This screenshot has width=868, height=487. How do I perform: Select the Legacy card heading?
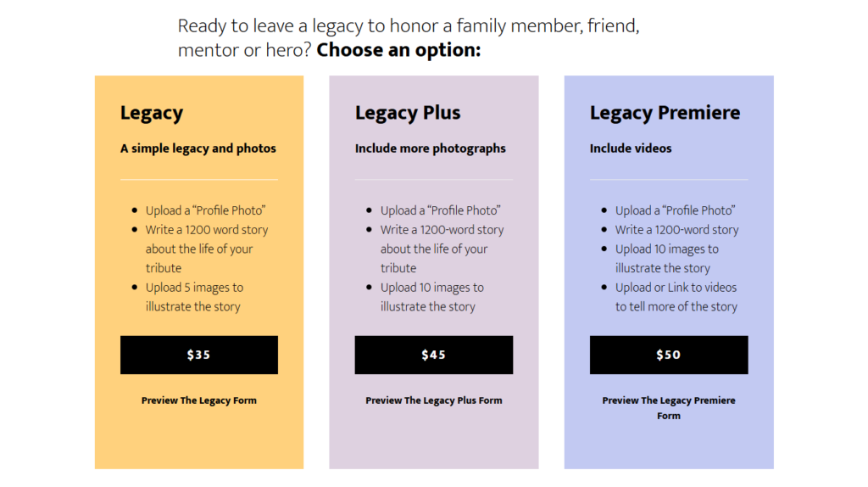click(x=152, y=113)
